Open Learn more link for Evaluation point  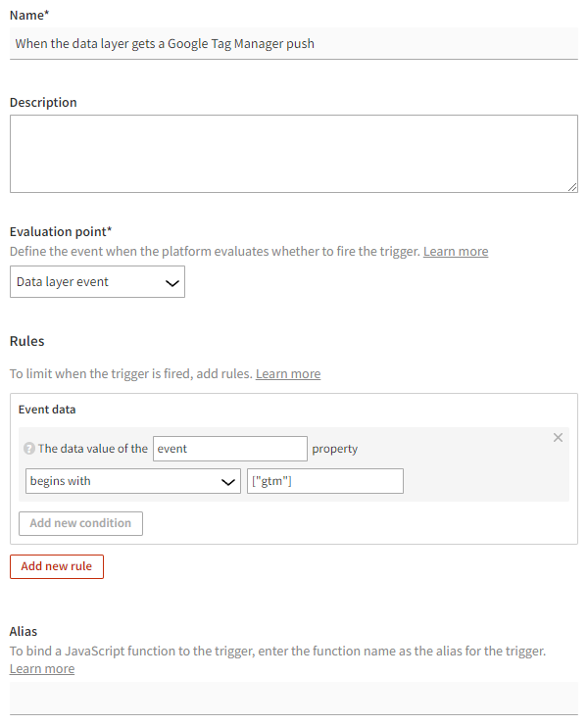tap(456, 252)
